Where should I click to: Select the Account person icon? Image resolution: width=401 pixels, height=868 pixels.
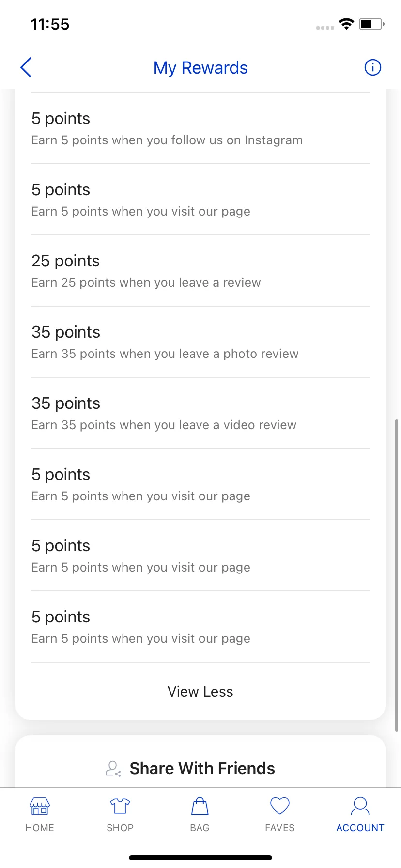point(360,806)
